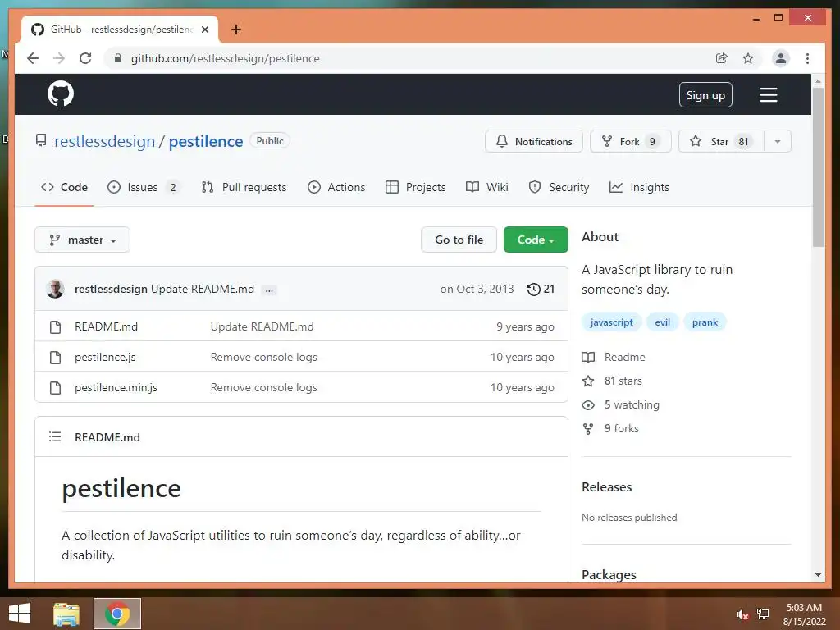840x630 pixels.
Task: Go to the Actions tab
Action: click(x=336, y=187)
